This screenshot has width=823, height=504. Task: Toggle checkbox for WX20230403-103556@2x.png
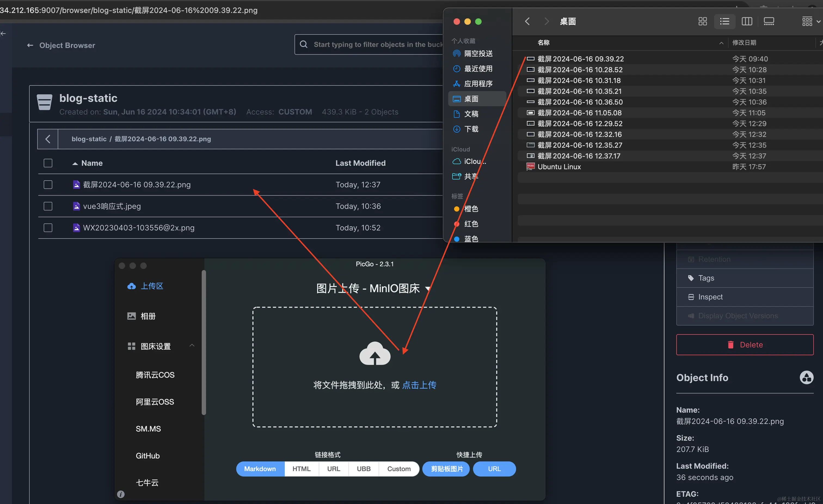tap(48, 227)
